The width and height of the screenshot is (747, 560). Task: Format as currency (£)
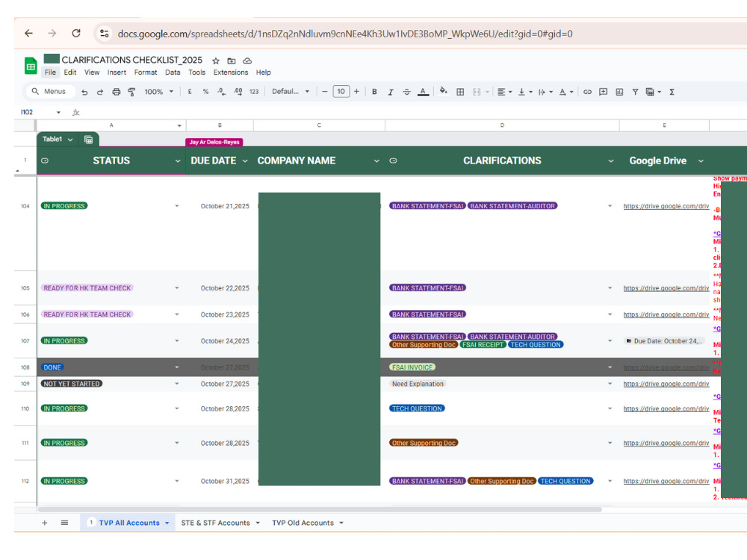[x=190, y=92]
